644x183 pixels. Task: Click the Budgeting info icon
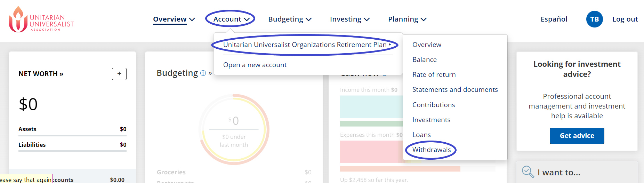coord(203,73)
